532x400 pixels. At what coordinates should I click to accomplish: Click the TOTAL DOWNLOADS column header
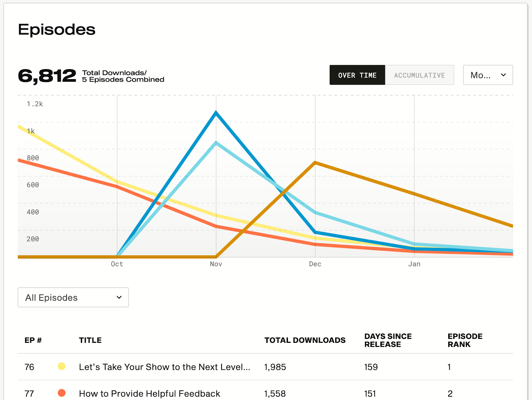click(305, 340)
